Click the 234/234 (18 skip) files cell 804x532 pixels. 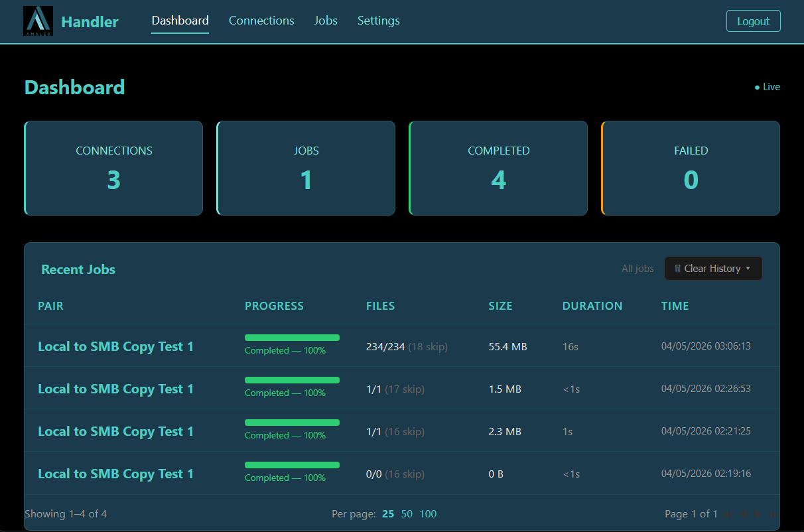tap(407, 346)
